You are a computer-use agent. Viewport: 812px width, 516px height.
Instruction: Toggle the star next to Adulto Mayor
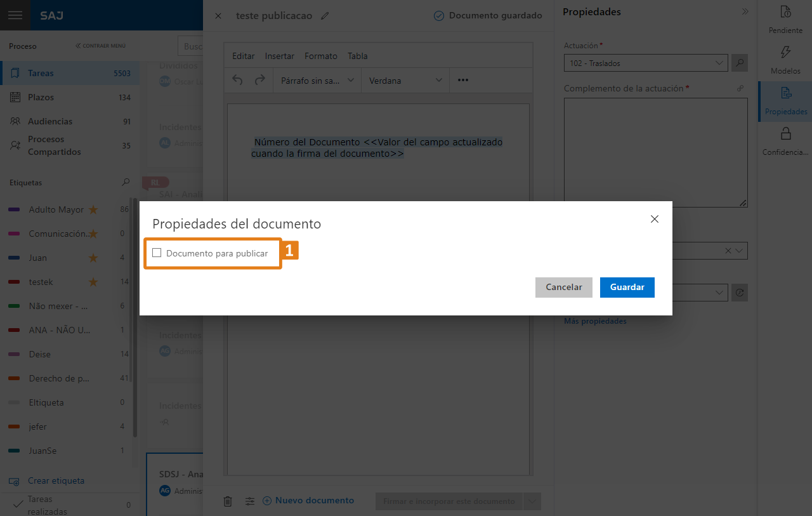[93, 209]
